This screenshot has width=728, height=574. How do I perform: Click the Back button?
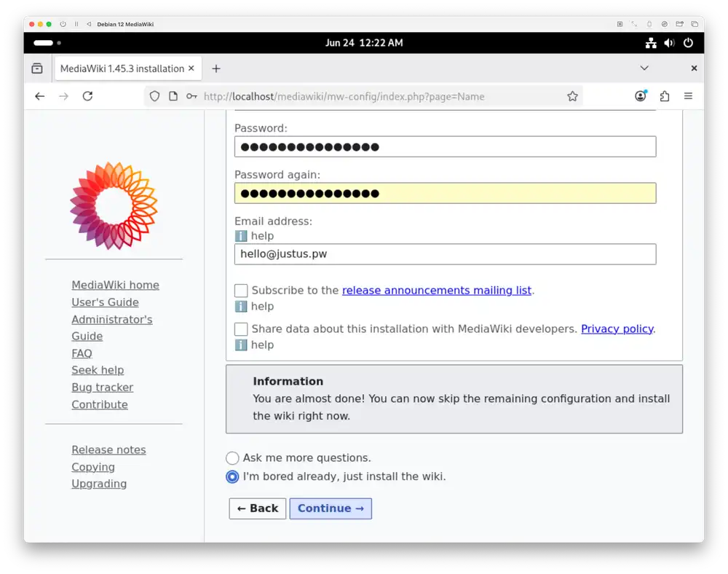257,508
